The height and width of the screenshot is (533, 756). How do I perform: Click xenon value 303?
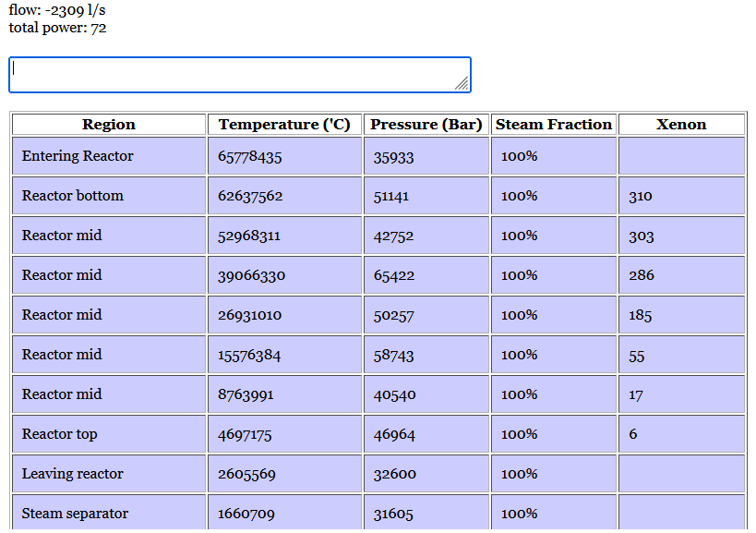tap(642, 236)
